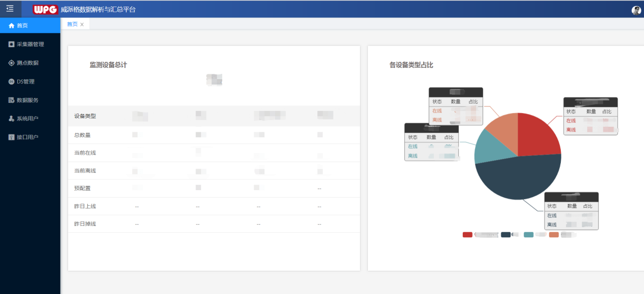Toggle the dark blue legend swatch
Screen dimensions: 644x294
tap(505, 235)
